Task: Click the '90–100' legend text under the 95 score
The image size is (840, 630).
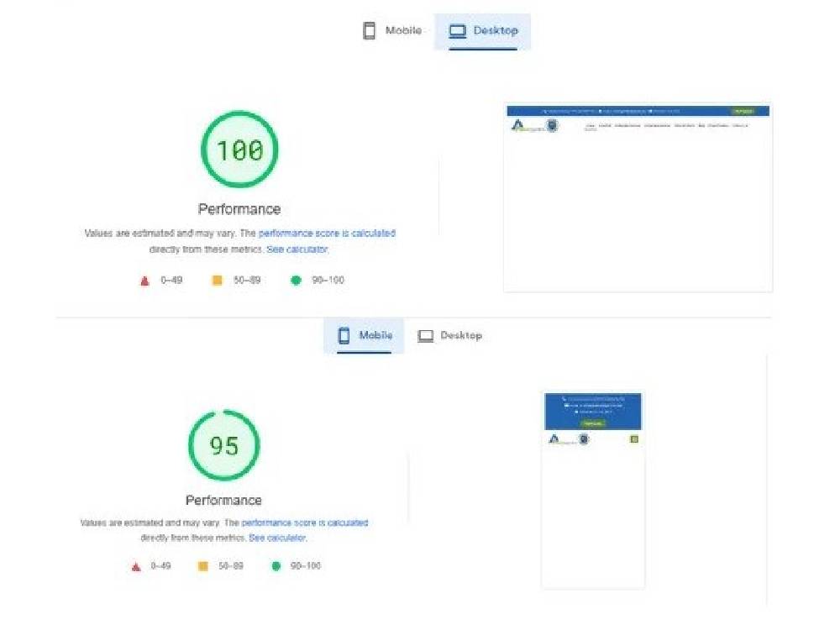Action: click(306, 566)
